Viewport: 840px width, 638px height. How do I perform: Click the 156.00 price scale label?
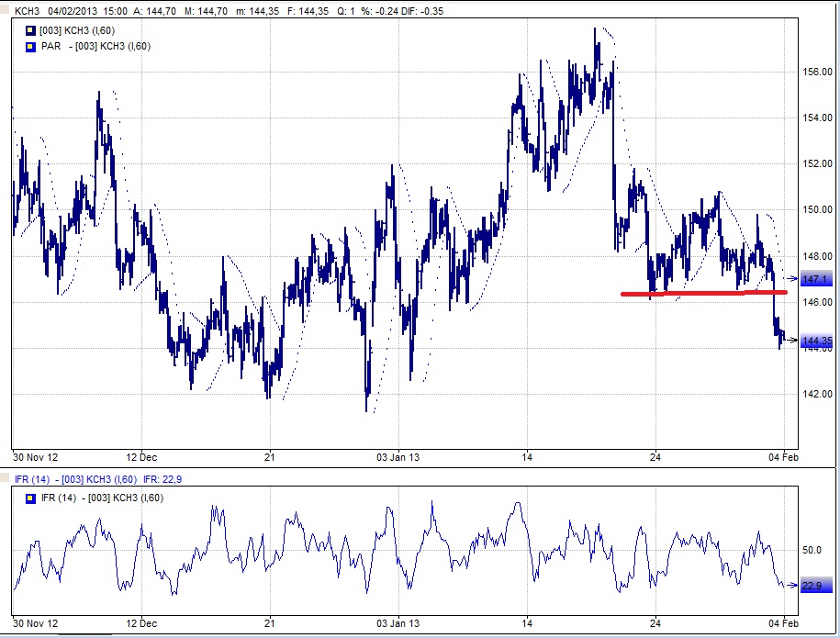click(816, 72)
